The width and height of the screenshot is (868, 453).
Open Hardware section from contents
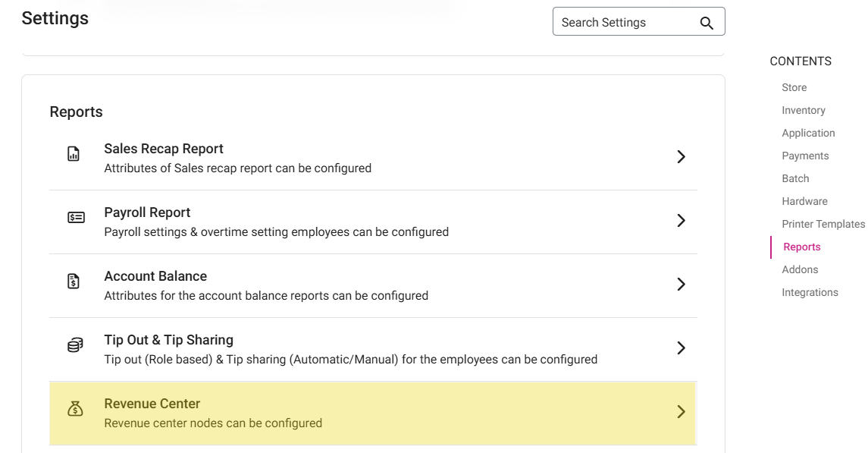click(x=804, y=201)
